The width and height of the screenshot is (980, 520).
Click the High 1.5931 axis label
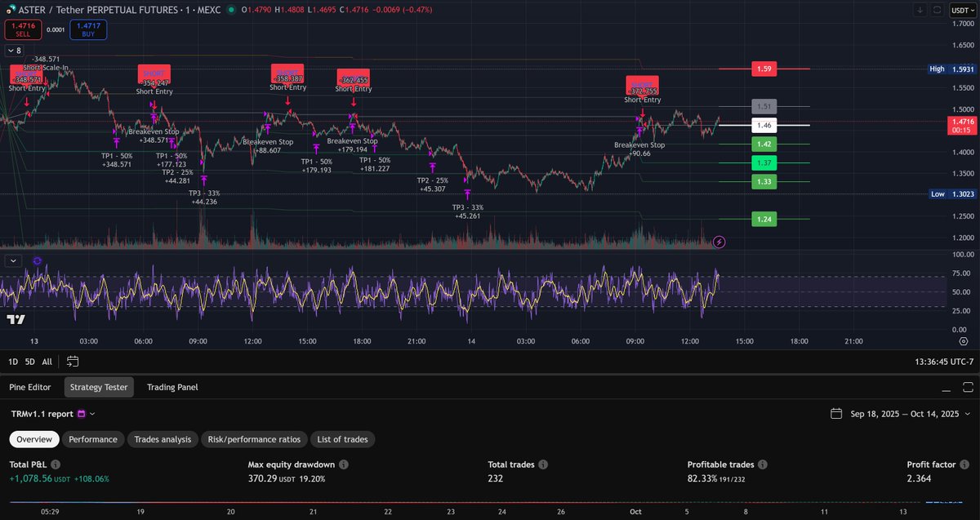951,69
